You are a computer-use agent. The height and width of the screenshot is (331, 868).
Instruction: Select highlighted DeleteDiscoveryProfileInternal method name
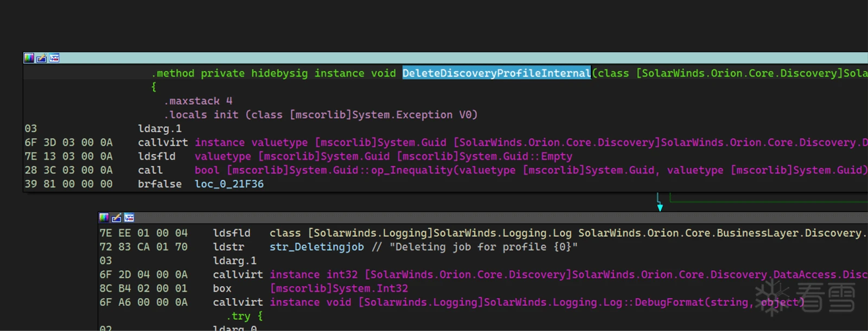[x=496, y=73]
